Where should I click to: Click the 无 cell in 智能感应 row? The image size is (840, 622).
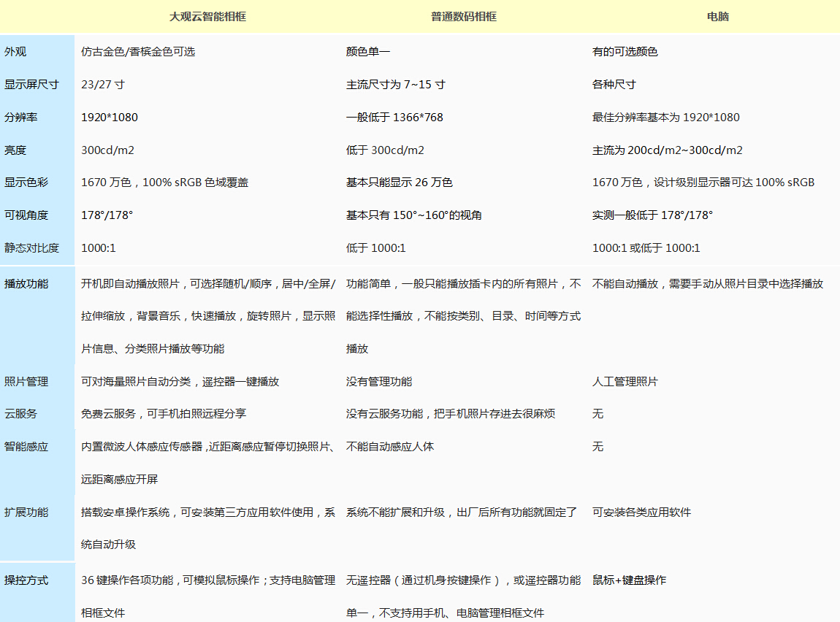coord(597,447)
